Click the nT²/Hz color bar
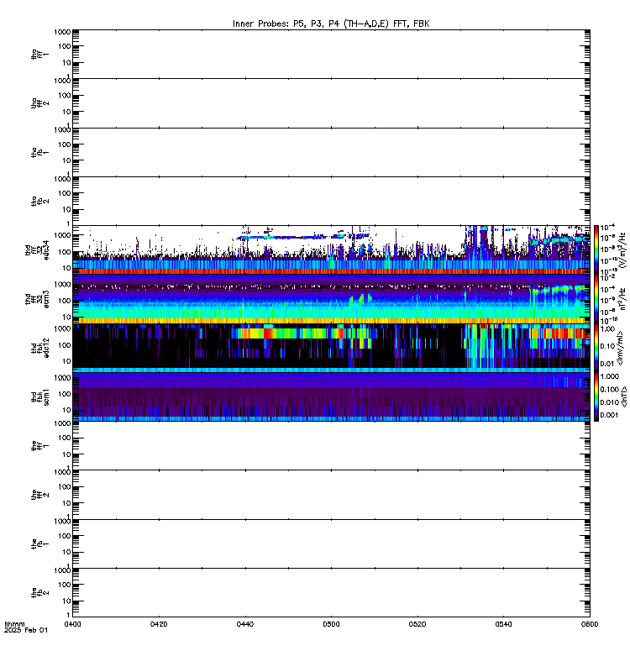Screen dimensions: 630x672 click(x=596, y=299)
